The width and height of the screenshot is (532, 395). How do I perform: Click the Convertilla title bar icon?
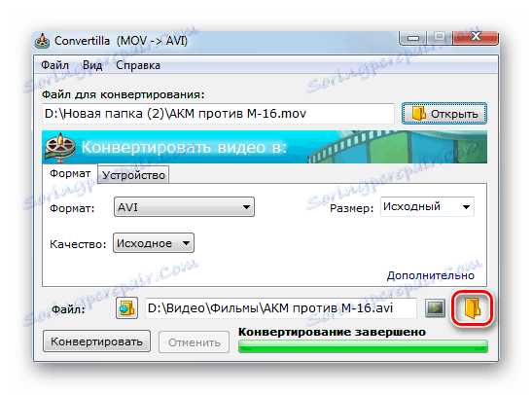(x=43, y=42)
